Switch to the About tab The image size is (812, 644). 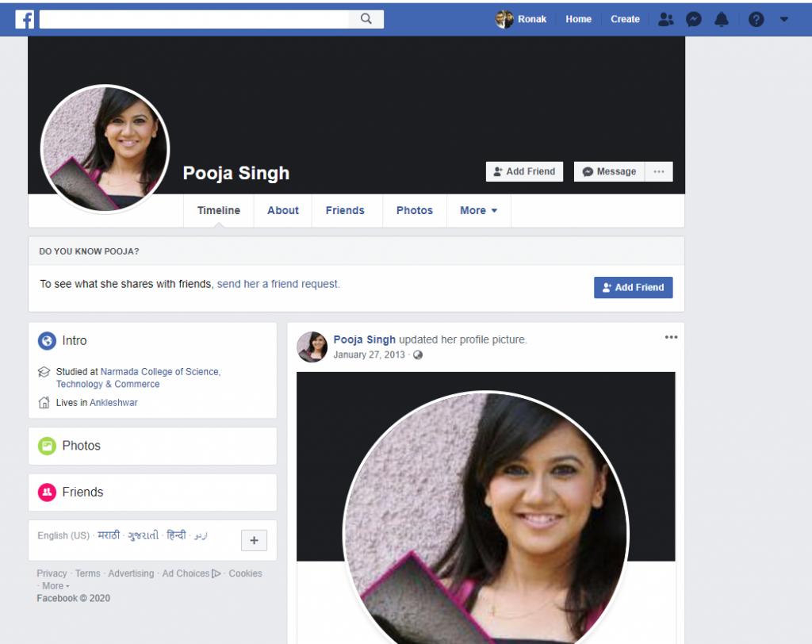click(282, 210)
